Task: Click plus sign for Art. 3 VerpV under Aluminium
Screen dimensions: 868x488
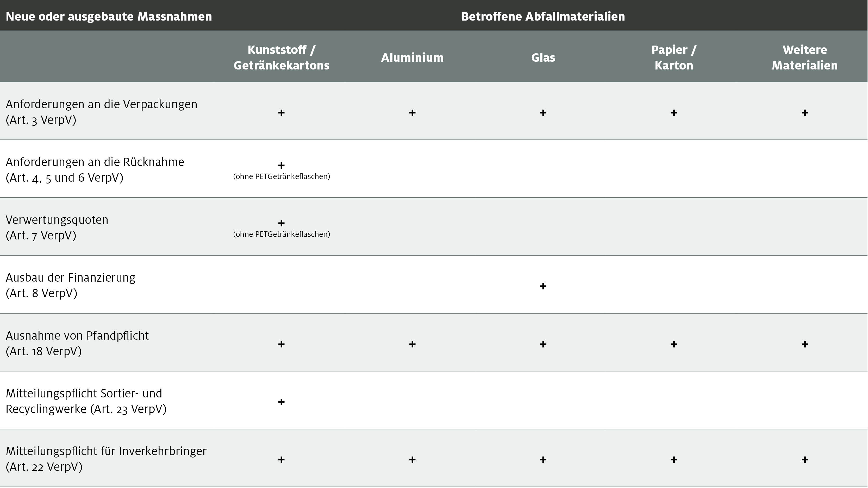Action: 412,113
